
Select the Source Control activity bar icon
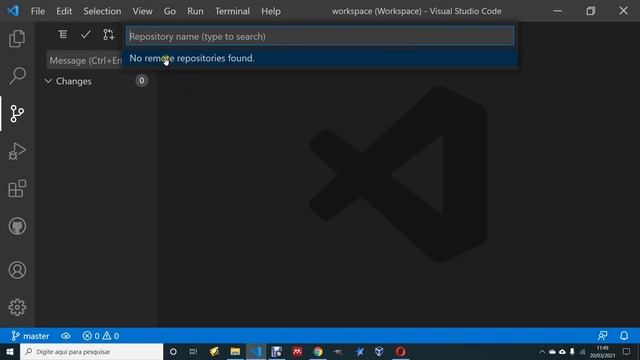tap(17, 113)
